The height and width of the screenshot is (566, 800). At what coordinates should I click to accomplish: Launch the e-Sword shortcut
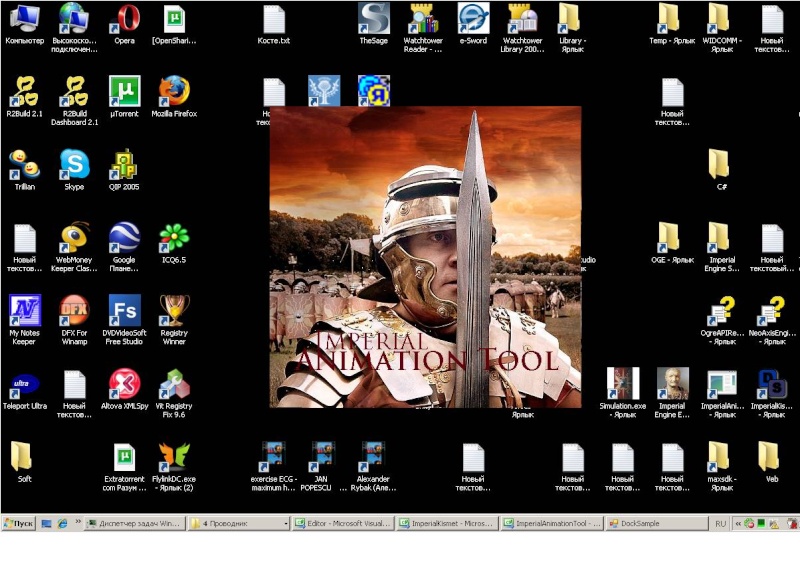pyautogui.click(x=473, y=24)
